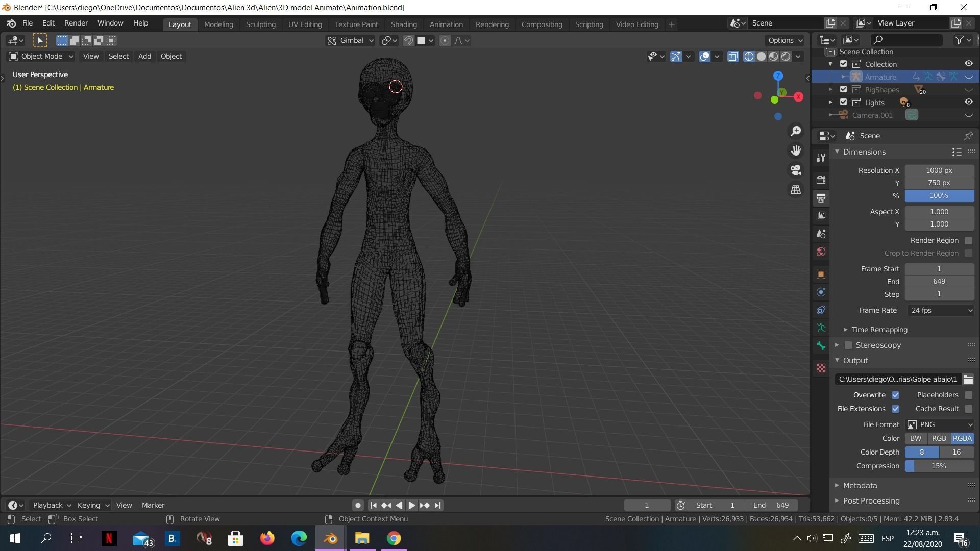Screen dimensions: 980x551
Task: Adjust the Compression 15% slider
Action: 939,466
